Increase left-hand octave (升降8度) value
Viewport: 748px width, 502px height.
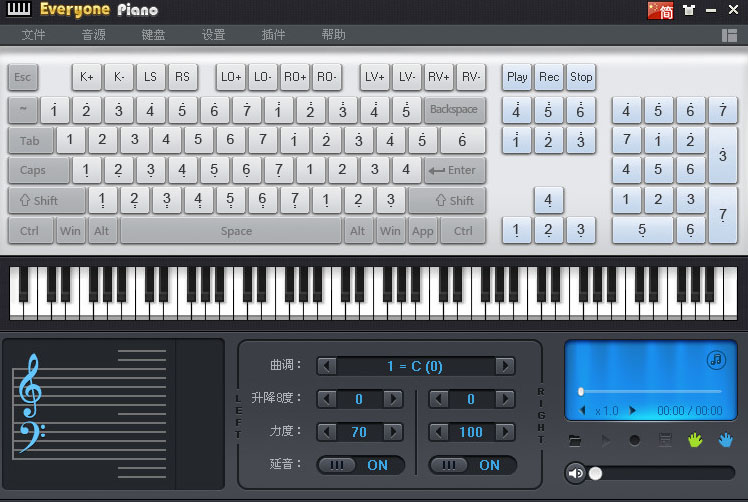pyautogui.click(x=393, y=399)
